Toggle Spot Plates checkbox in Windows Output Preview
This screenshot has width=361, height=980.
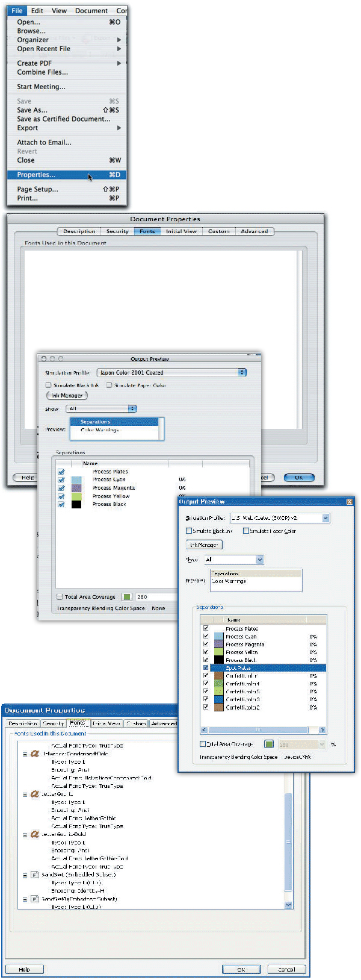[206, 667]
